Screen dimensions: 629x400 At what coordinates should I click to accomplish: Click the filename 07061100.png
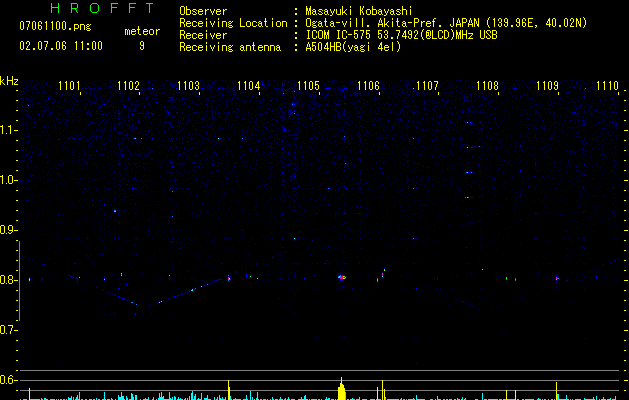[55, 27]
